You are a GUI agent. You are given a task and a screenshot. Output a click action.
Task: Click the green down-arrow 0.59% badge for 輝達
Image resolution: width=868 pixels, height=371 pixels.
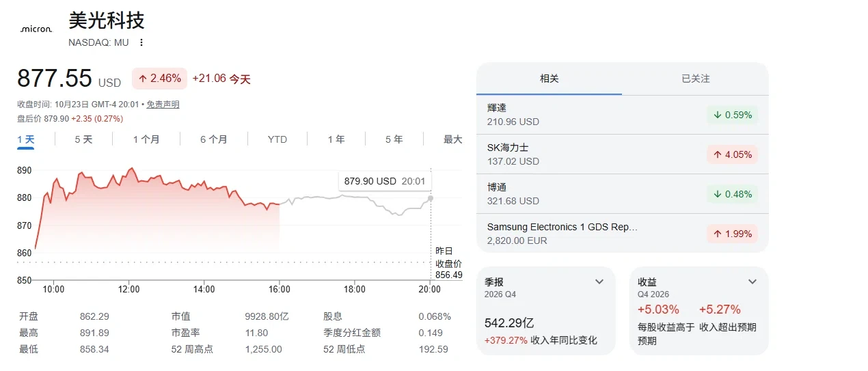(732, 115)
